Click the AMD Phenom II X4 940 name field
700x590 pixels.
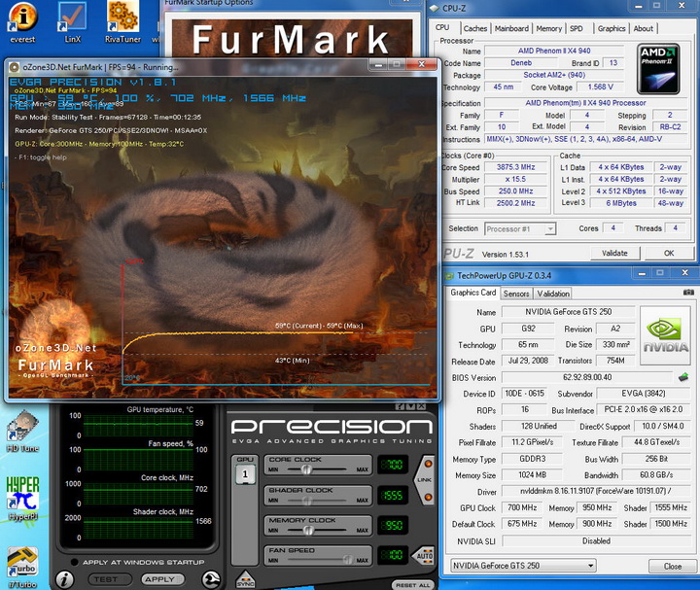coord(554,51)
